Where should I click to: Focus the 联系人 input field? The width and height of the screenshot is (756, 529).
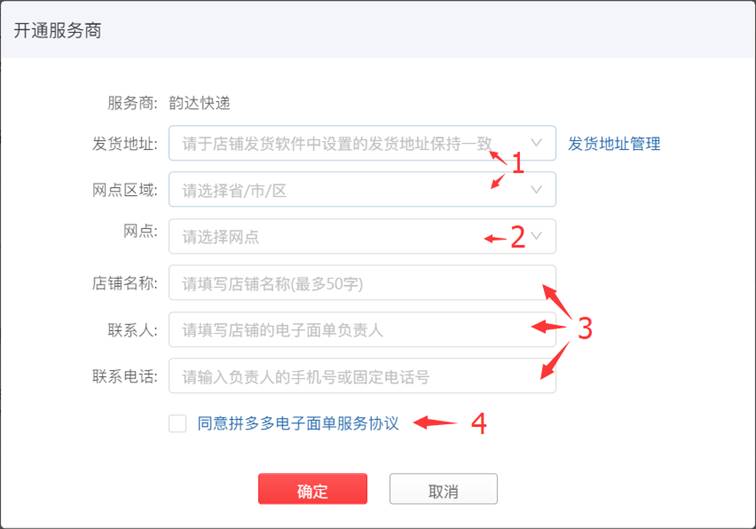pos(362,329)
